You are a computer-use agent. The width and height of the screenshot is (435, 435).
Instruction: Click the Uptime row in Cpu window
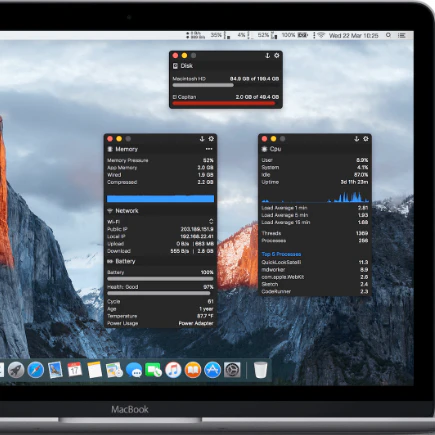(315, 182)
